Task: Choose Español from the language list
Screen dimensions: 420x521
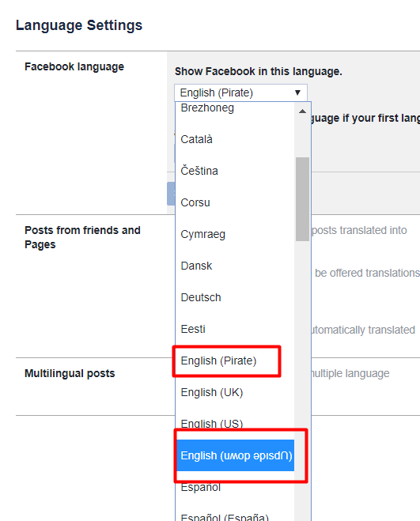Action: pyautogui.click(x=235, y=487)
